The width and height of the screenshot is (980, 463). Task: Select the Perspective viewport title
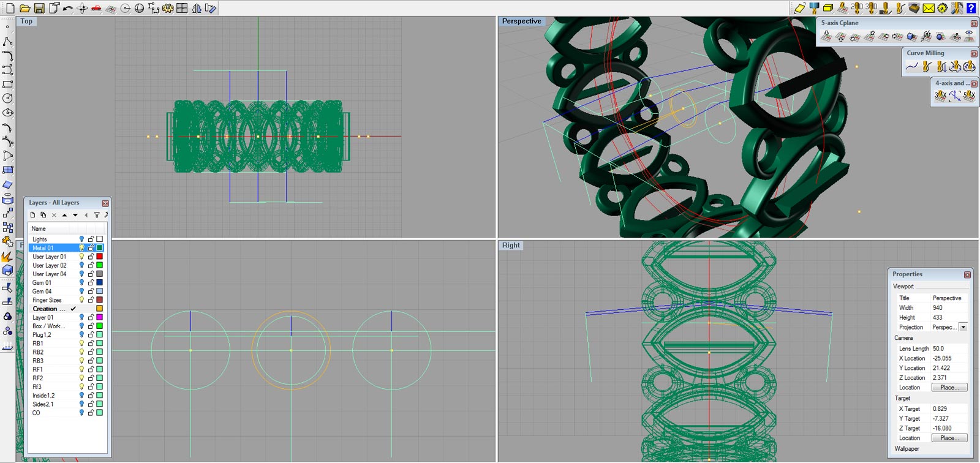pos(521,21)
